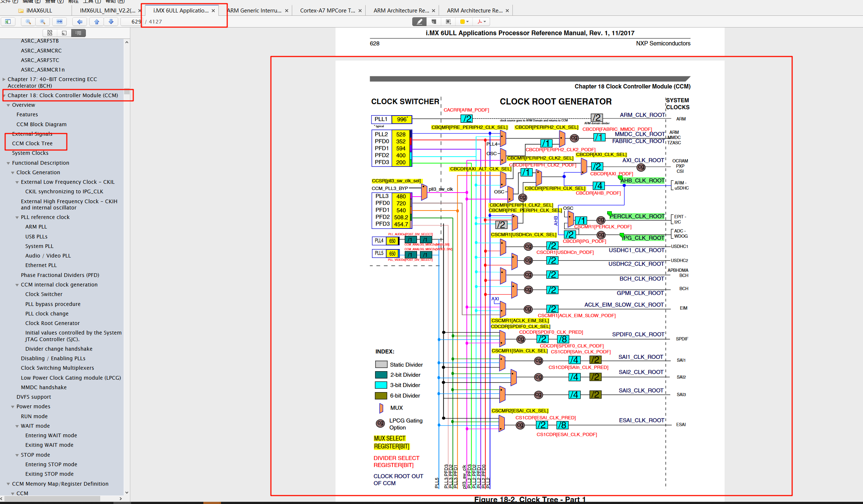
Task: Collapse External Low Frequency Clock node
Action: click(x=17, y=182)
